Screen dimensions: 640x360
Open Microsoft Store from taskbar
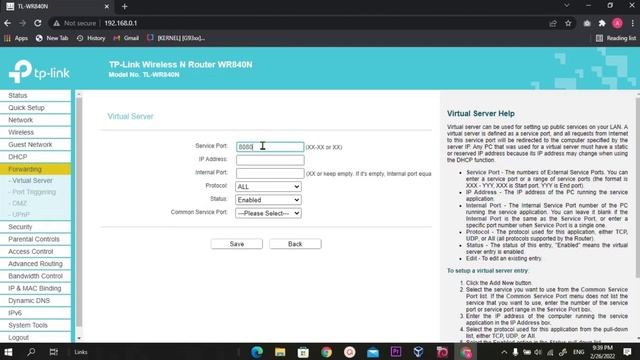[x=303, y=352]
